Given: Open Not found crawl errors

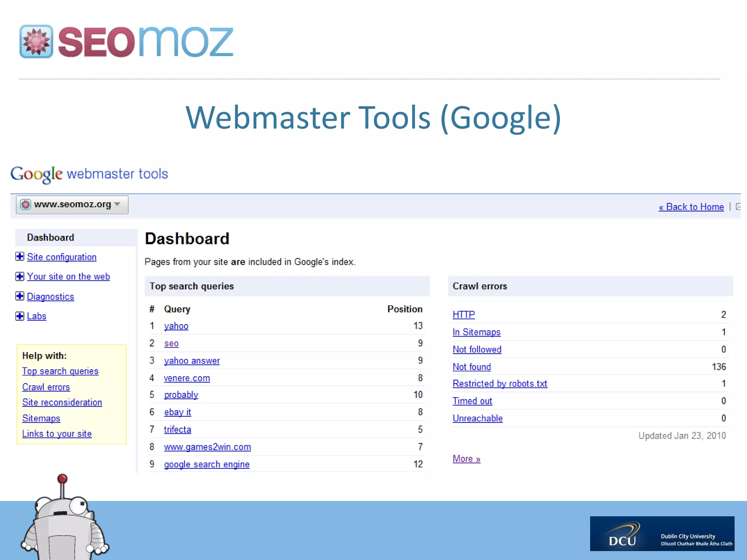Looking at the screenshot, I should point(472,367).
